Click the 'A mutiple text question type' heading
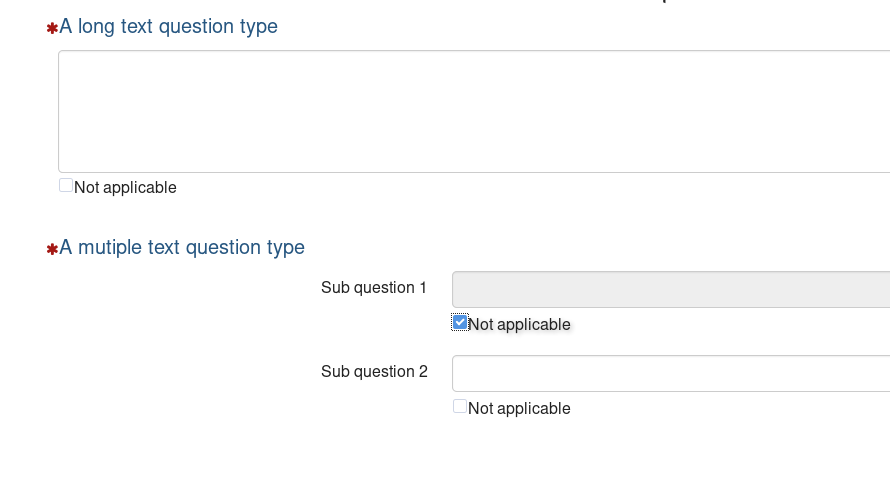This screenshot has width=890, height=477. tap(182, 247)
